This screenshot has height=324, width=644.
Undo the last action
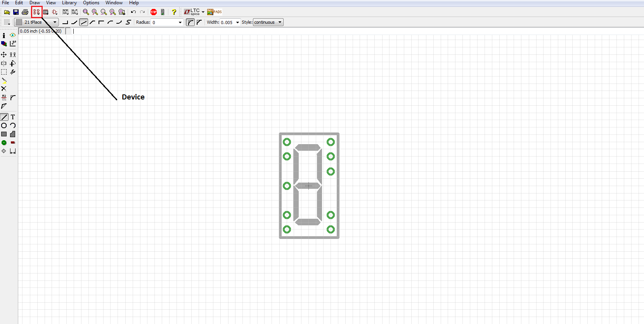[133, 12]
